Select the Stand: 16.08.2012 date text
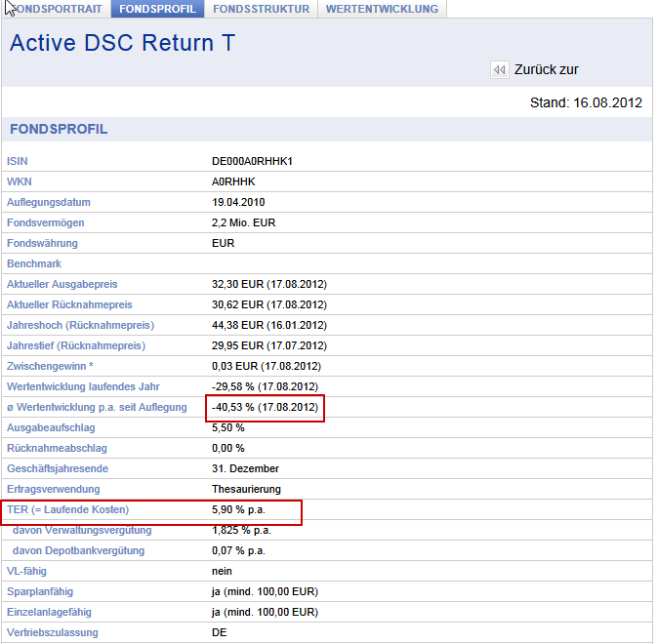Viewport: 657px width, 644px height. (586, 102)
